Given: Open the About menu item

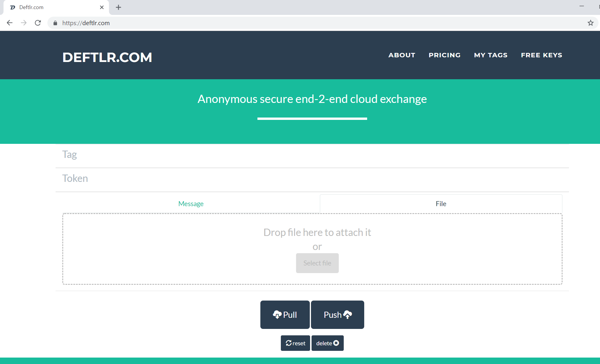Looking at the screenshot, I should (x=402, y=55).
